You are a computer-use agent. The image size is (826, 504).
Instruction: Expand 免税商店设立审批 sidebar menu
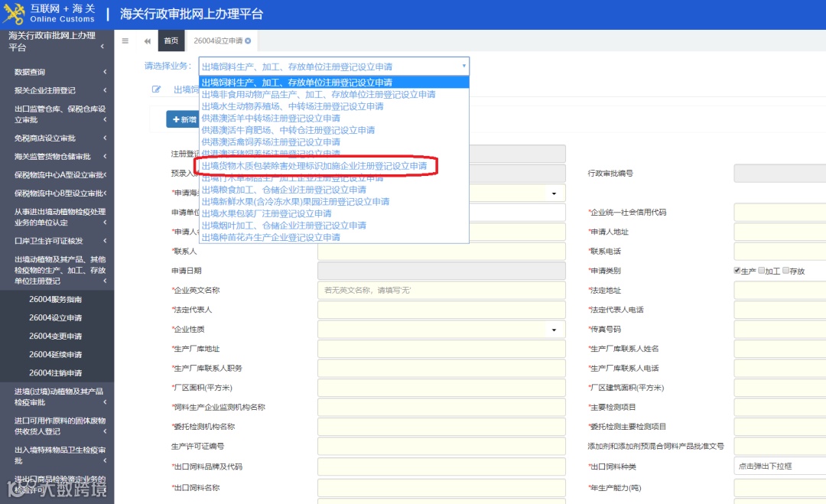(57, 138)
